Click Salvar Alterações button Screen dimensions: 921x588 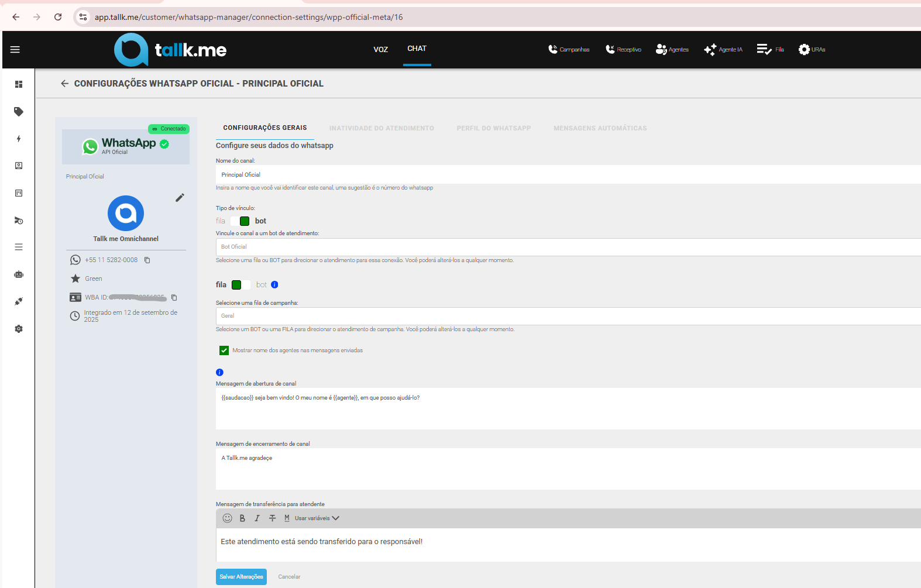pos(241,577)
